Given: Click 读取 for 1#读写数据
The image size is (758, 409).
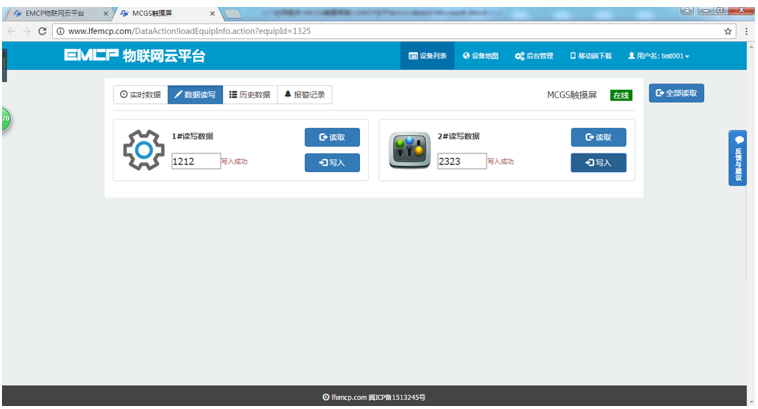Looking at the screenshot, I should (x=332, y=137).
